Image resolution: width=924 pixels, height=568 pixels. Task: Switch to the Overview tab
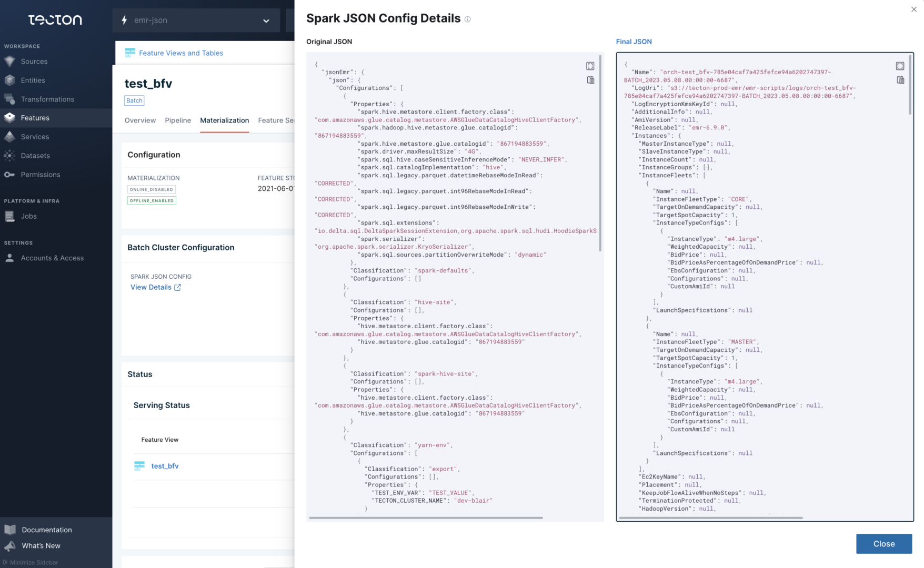[140, 120]
